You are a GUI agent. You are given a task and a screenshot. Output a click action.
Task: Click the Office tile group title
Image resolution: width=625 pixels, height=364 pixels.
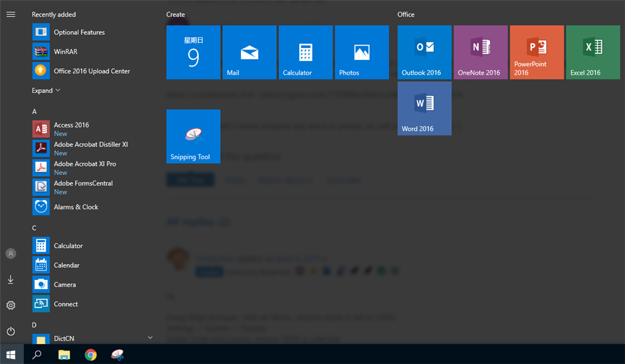coord(406,15)
